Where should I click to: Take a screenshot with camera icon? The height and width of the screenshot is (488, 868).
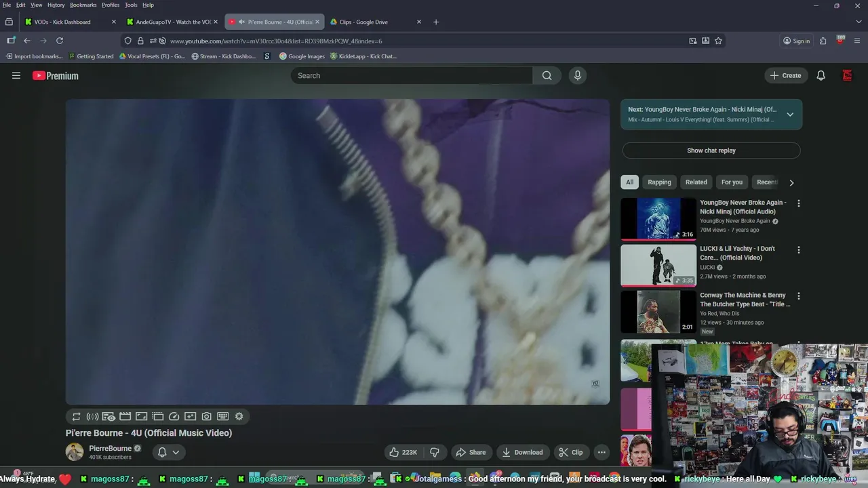[206, 416]
